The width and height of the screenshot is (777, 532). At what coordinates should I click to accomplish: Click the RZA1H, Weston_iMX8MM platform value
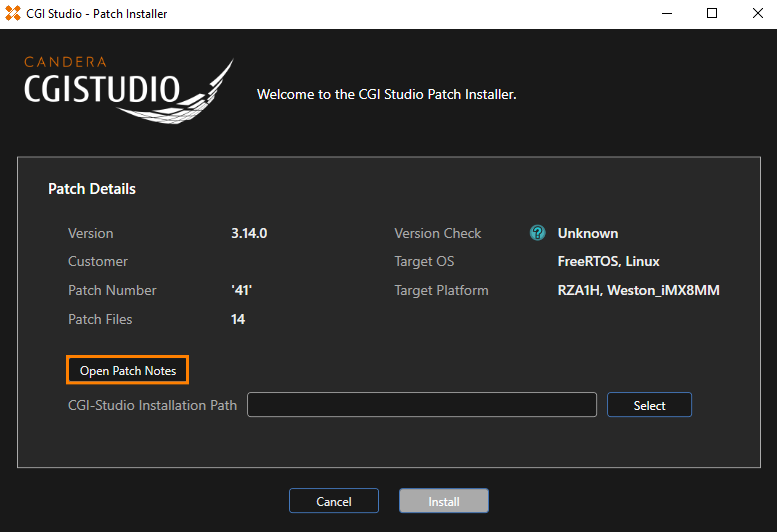pos(638,290)
